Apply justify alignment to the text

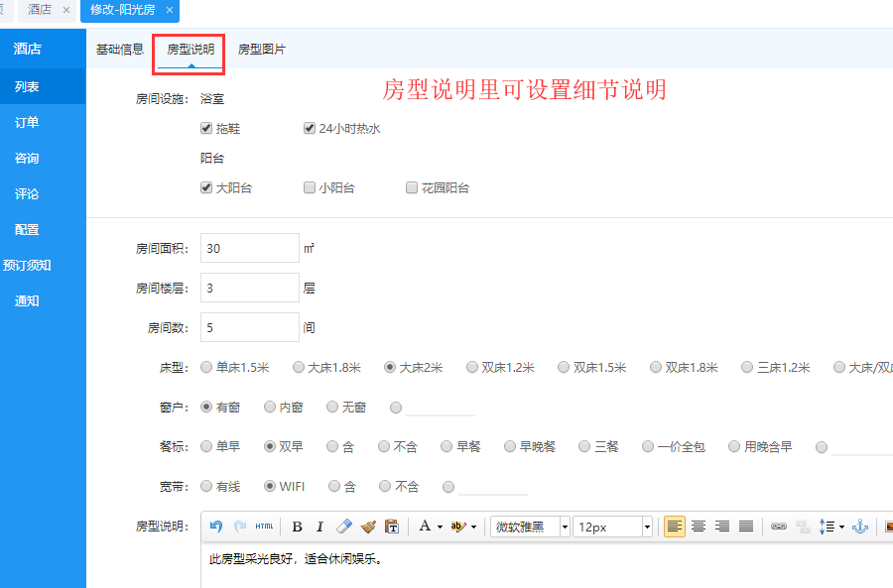point(746,527)
